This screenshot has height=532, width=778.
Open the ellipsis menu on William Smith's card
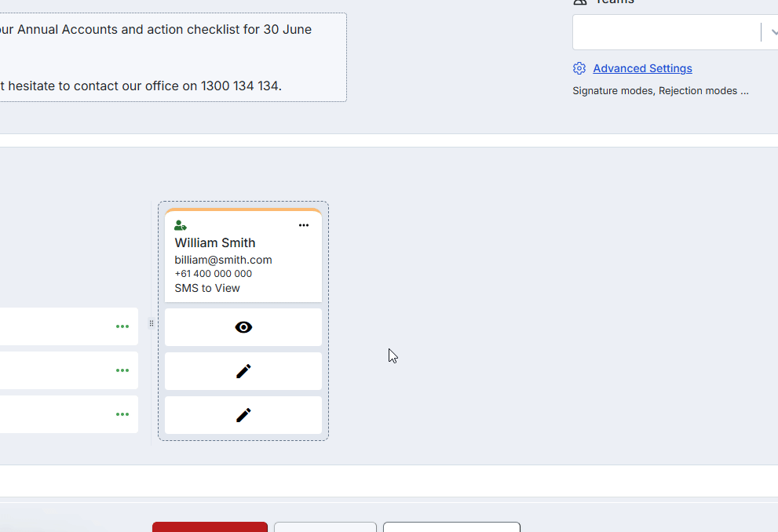304,225
